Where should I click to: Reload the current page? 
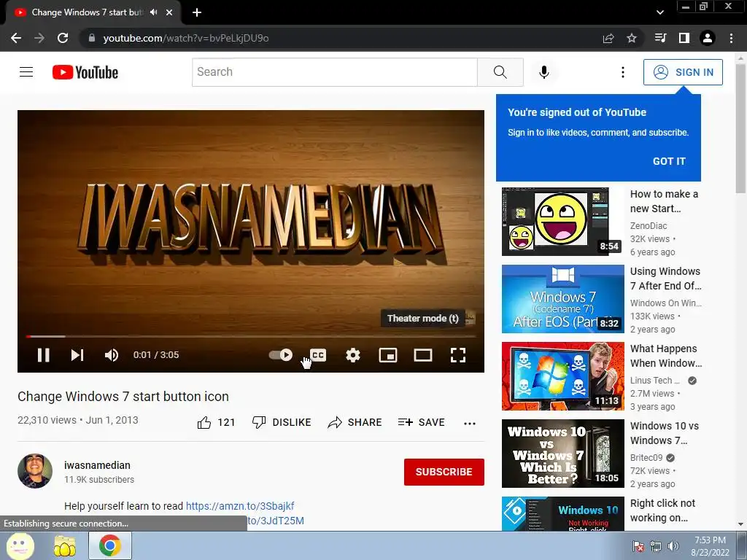[x=63, y=38]
